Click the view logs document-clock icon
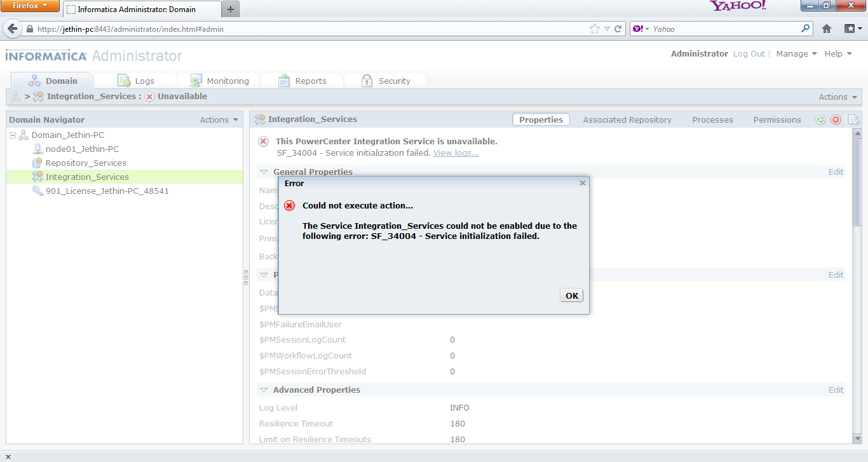 [853, 119]
